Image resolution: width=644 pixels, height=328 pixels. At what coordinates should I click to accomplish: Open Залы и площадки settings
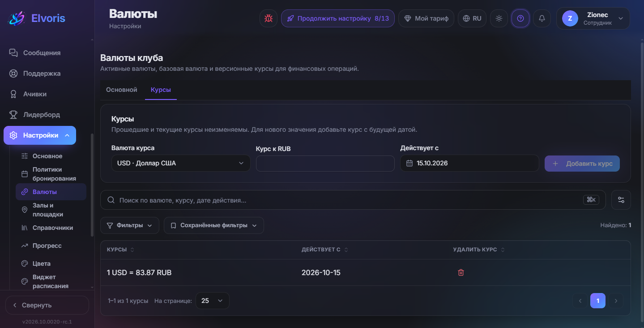pyautogui.click(x=51, y=210)
